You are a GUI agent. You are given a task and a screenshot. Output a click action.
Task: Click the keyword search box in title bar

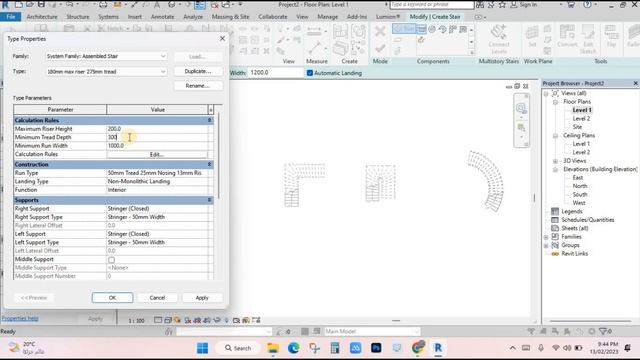pos(431,4)
